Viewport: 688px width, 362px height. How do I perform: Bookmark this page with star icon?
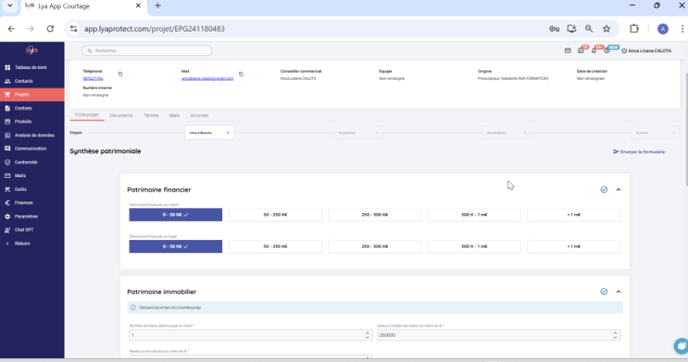coord(606,29)
